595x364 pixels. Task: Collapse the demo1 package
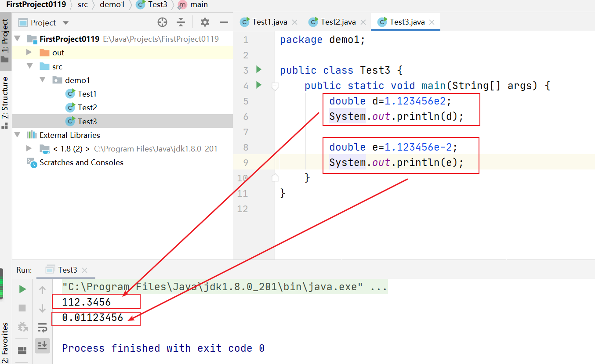tap(43, 80)
